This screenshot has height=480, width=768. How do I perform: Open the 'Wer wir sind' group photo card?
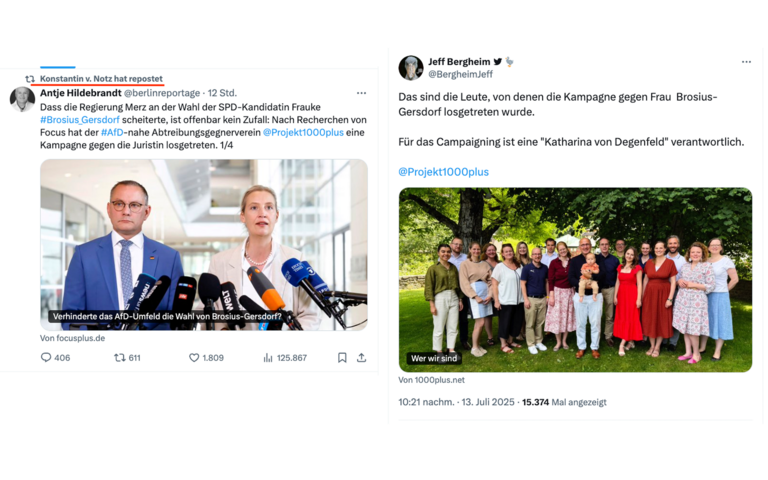pos(576,280)
